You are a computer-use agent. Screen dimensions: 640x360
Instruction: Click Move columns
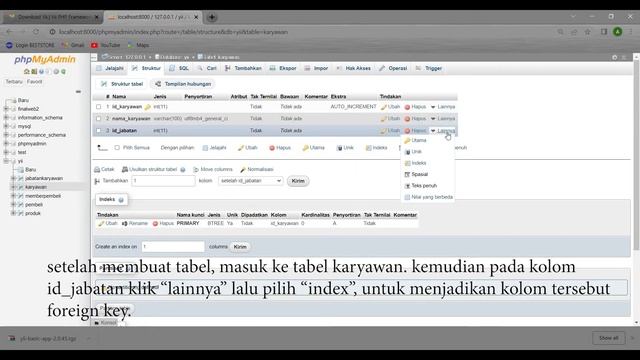click(213, 169)
